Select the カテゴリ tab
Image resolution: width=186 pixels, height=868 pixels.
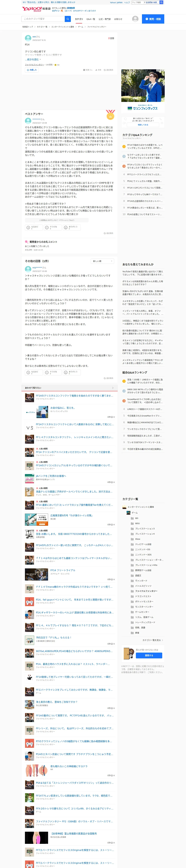coord(79,19)
